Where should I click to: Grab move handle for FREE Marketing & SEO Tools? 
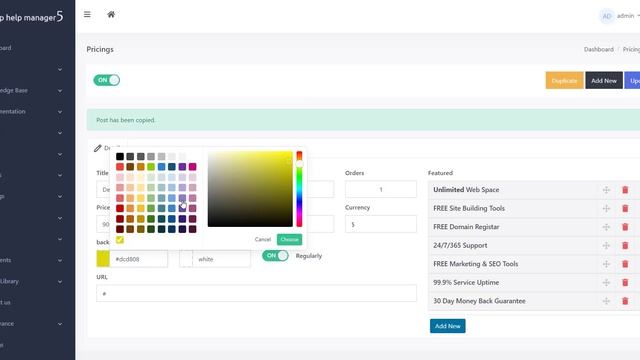tap(606, 264)
